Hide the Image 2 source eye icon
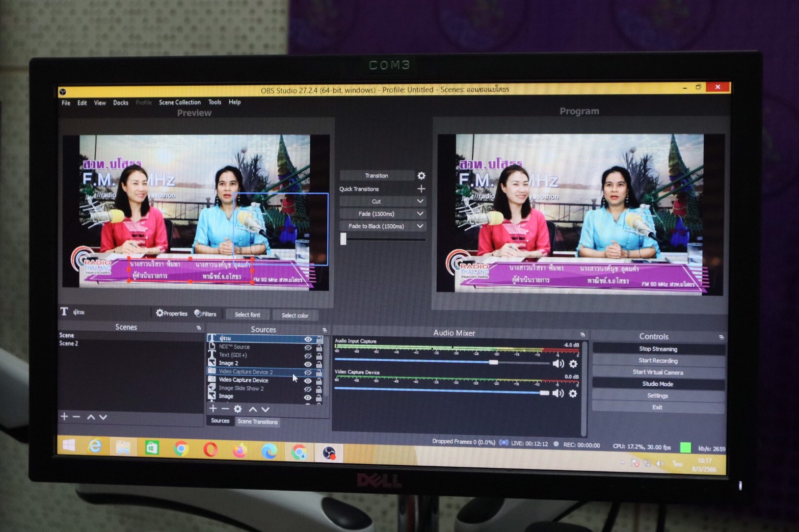 point(308,364)
